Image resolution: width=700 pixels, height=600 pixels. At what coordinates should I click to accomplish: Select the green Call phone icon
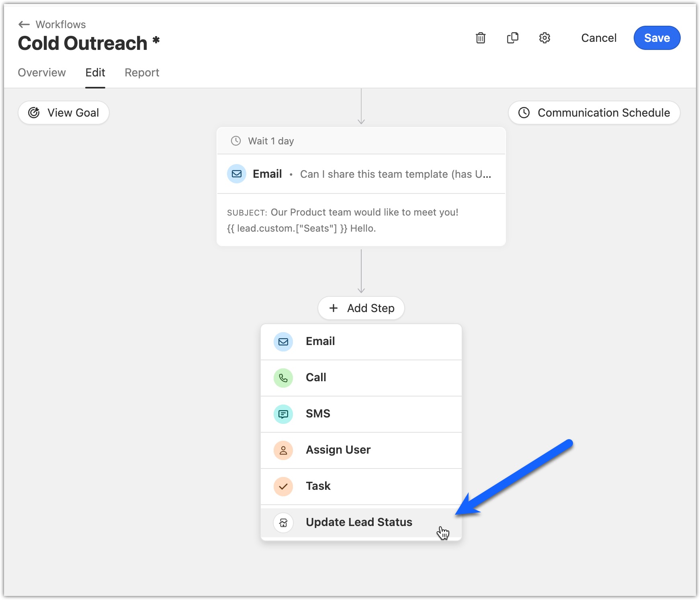pos(283,378)
